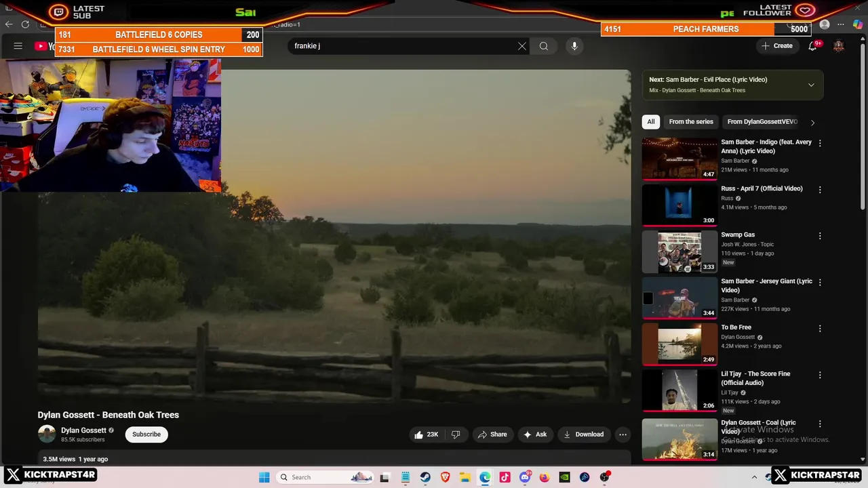The height and width of the screenshot is (488, 868).
Task: Open NVIDIA app from the taskbar
Action: click(564, 477)
